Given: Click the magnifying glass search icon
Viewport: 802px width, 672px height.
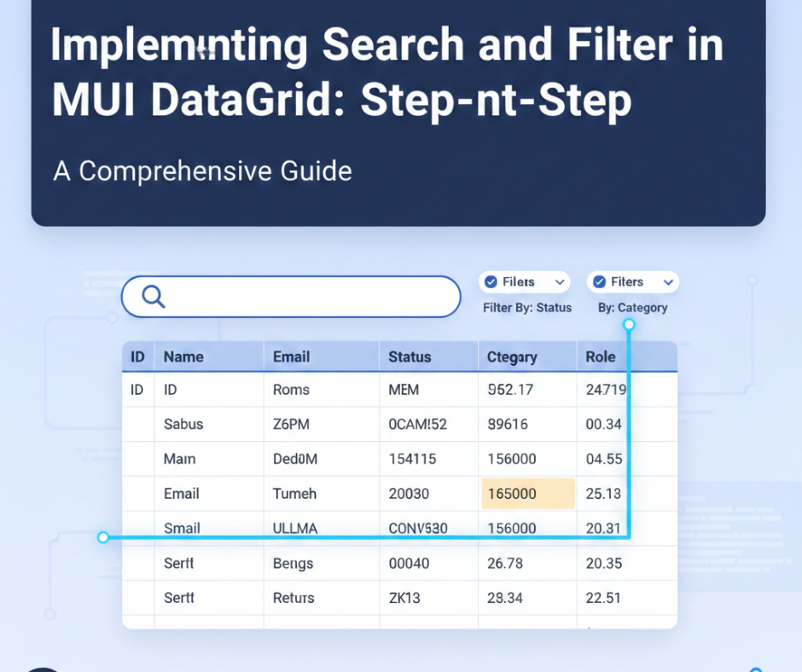Looking at the screenshot, I should [x=154, y=297].
